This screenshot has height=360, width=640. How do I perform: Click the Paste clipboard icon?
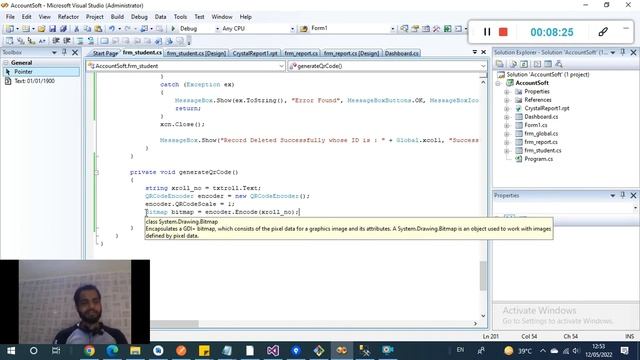pyautogui.click(x=98, y=29)
